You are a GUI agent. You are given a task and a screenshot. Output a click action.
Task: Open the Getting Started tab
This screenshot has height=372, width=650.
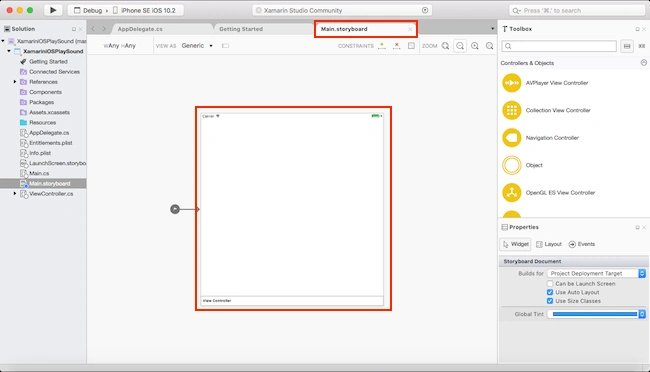[241, 29]
